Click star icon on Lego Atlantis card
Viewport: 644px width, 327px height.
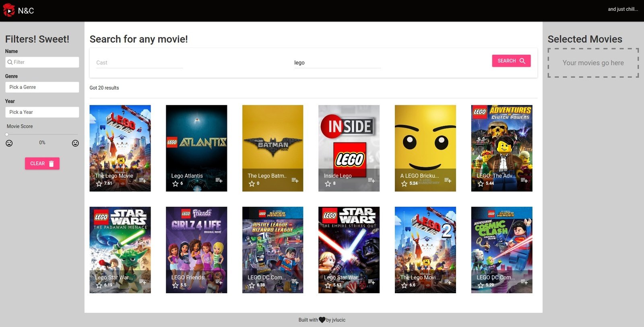(x=175, y=183)
